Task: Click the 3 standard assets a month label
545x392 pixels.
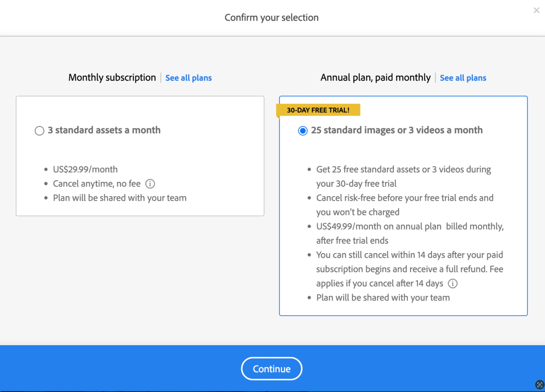Action: tap(104, 130)
